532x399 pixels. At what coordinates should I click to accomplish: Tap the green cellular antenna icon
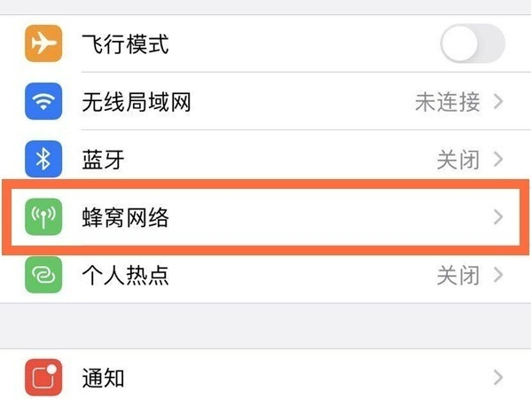(x=43, y=217)
